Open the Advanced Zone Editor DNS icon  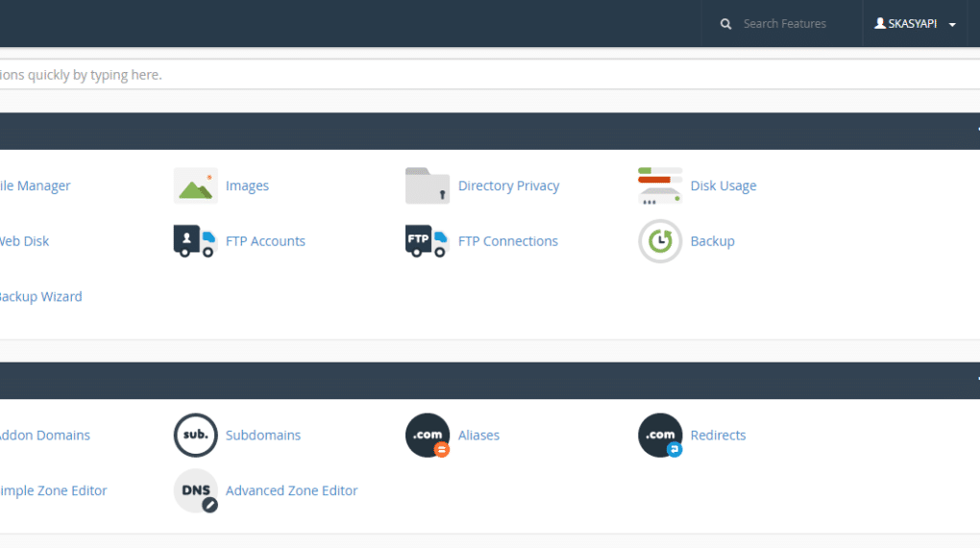(x=195, y=491)
